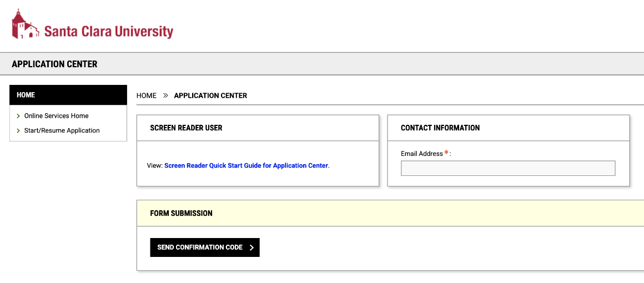Click the Santa Clara University wordmark

coord(108,32)
